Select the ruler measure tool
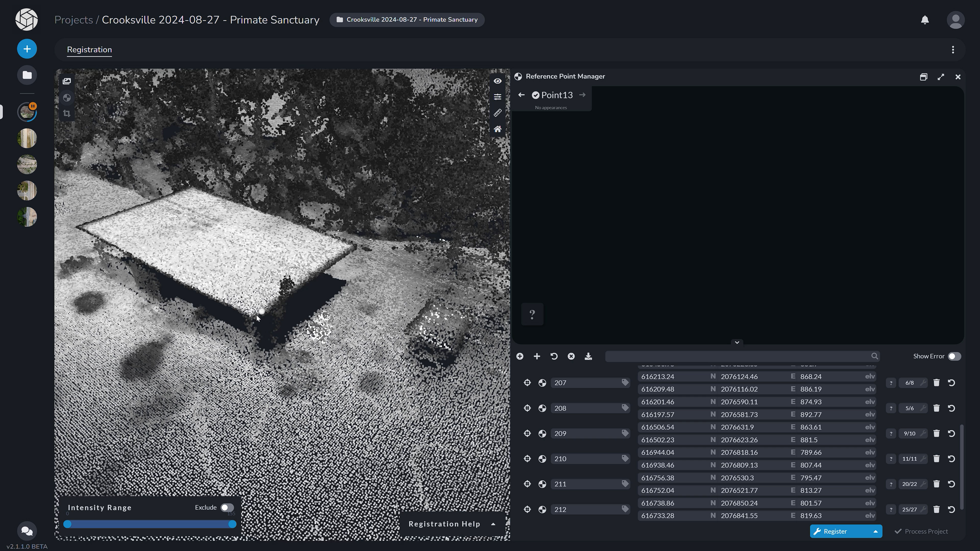The image size is (980, 551). coord(497,113)
